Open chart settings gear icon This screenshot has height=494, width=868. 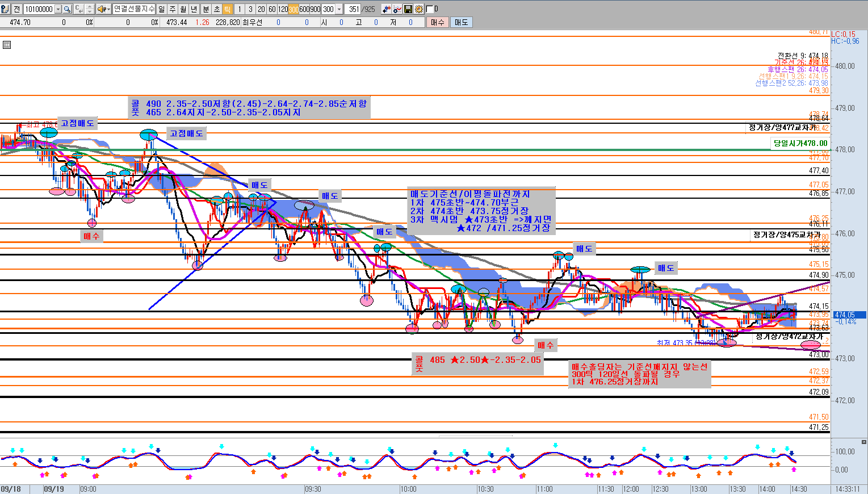tap(418, 9)
